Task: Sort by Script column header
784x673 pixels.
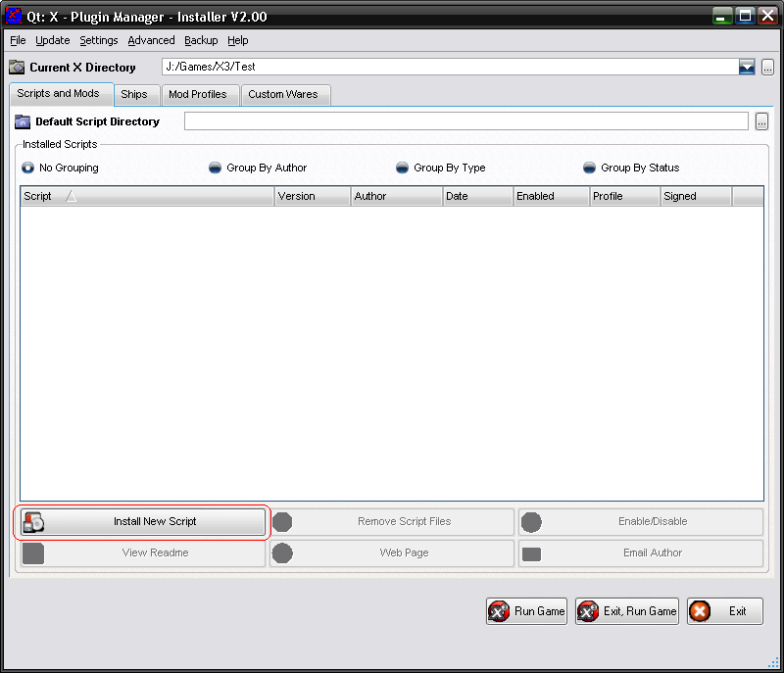Action: pos(148,196)
